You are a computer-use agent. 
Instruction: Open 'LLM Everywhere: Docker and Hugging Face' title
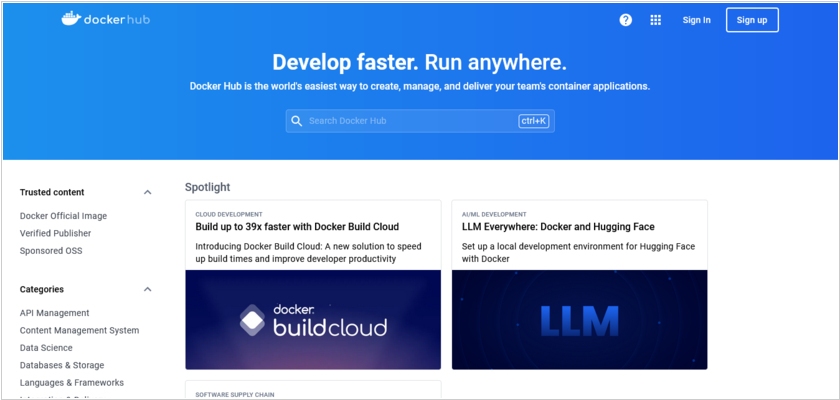tap(558, 227)
